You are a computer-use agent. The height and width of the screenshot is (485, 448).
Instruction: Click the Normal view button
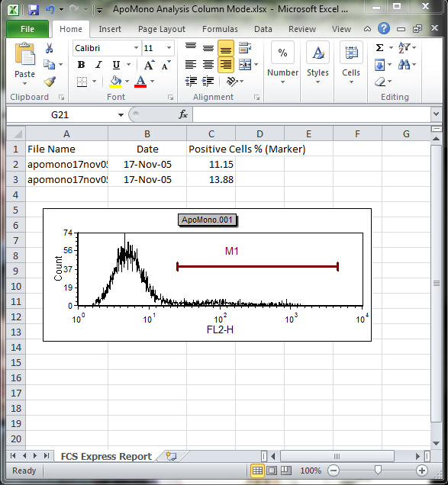click(x=257, y=471)
